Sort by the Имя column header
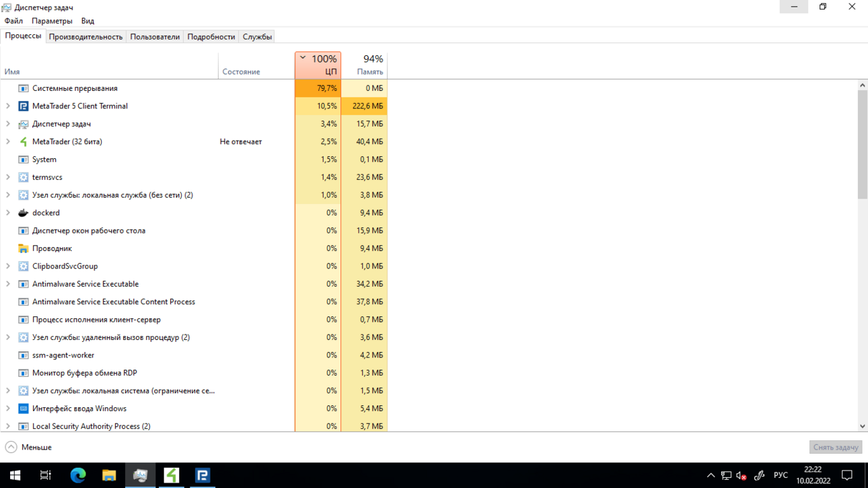The width and height of the screenshot is (868, 488). click(x=109, y=65)
